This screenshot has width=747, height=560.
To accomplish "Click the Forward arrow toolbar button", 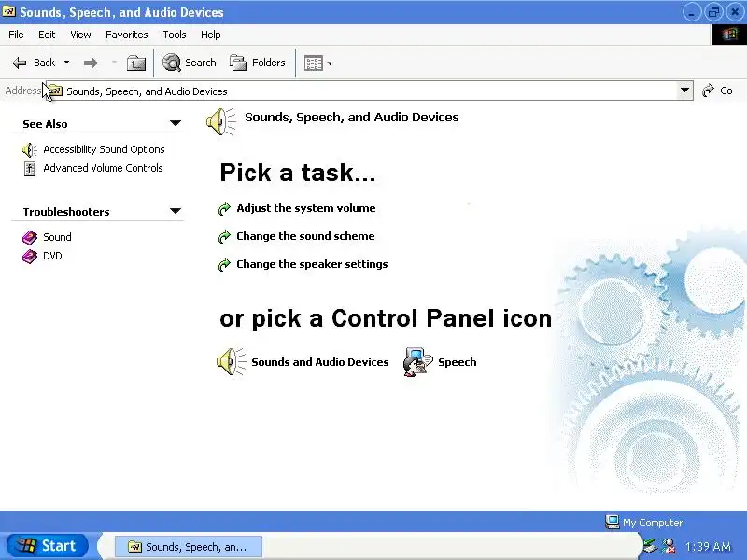I will tap(91, 63).
